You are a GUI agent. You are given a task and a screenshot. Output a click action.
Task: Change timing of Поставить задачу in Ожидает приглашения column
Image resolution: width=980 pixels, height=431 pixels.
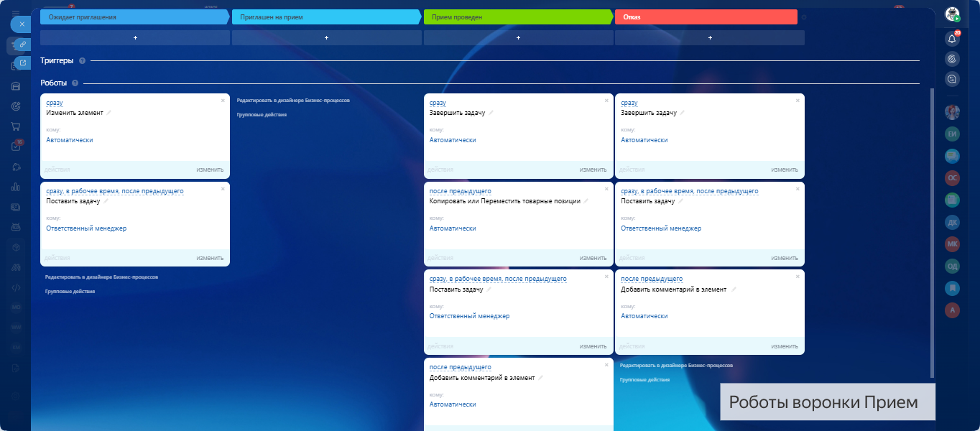pyautogui.click(x=115, y=191)
